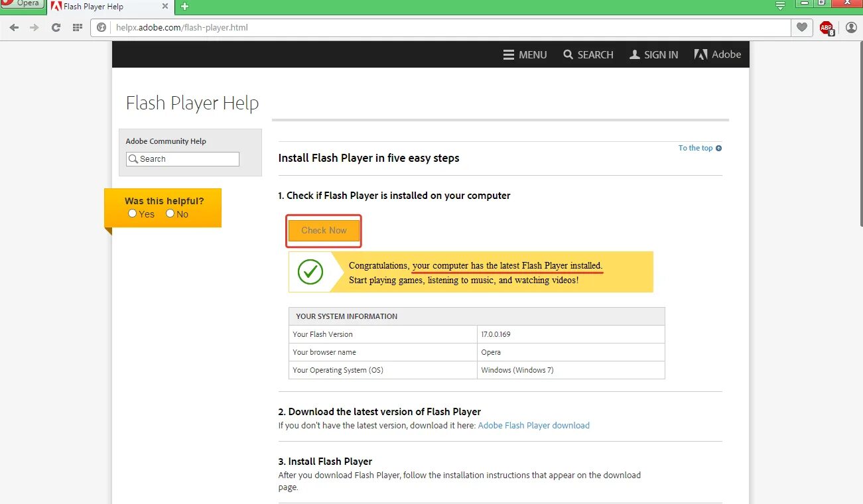Viewport: 863px width, 504px height.
Task: Click the Adobe logo in header
Action: 718,55
